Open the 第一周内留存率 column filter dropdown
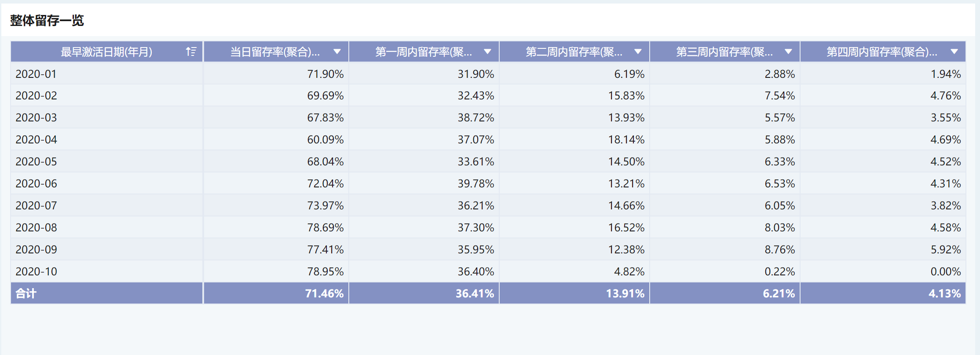The width and height of the screenshot is (980, 355). pyautogui.click(x=487, y=52)
